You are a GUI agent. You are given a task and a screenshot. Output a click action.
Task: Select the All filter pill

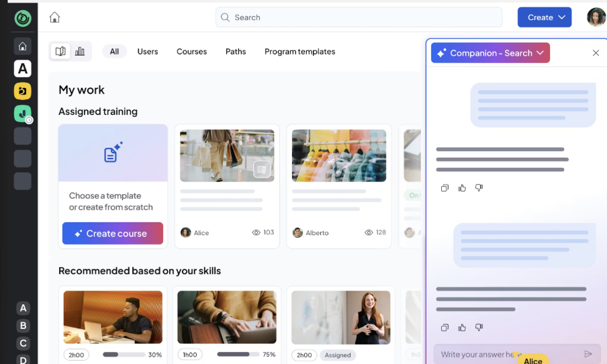(x=114, y=52)
